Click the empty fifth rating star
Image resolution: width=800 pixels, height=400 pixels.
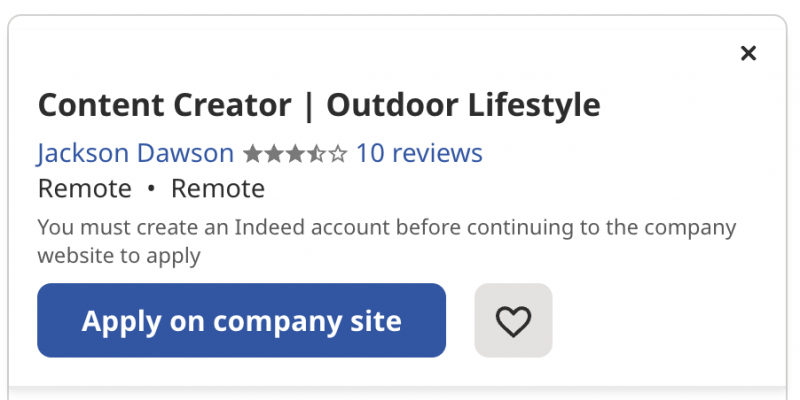tap(337, 154)
